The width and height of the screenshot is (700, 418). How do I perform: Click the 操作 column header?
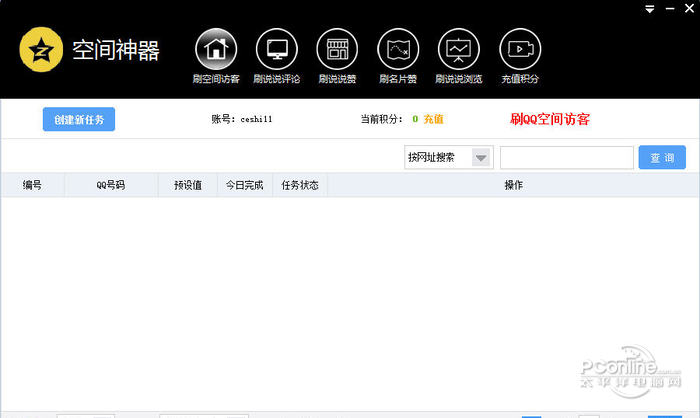(513, 185)
